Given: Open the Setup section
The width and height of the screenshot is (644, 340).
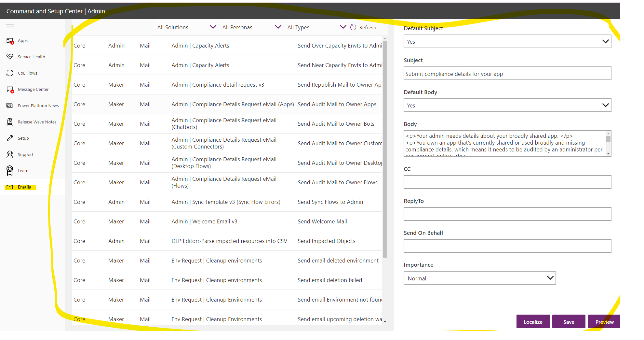Looking at the screenshot, I should [23, 138].
